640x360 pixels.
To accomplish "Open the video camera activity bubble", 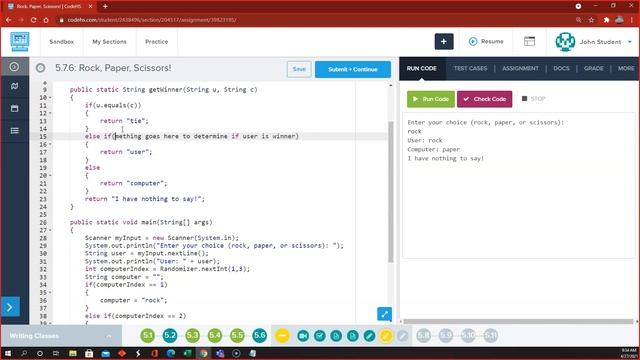I will point(303,336).
